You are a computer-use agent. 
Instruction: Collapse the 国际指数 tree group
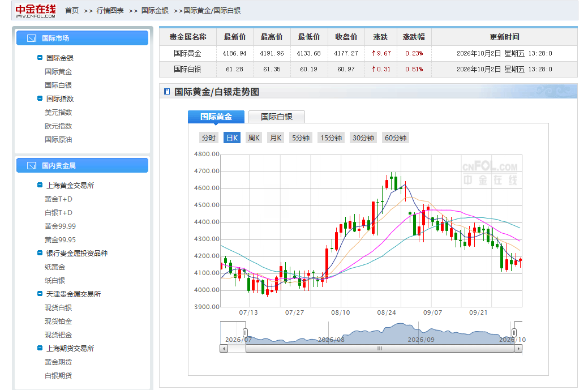coord(40,98)
